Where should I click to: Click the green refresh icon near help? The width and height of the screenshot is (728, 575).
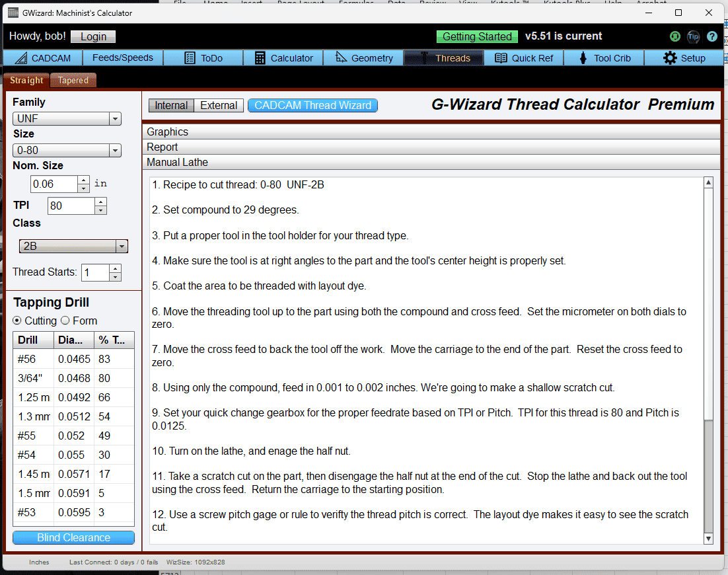[x=674, y=36]
